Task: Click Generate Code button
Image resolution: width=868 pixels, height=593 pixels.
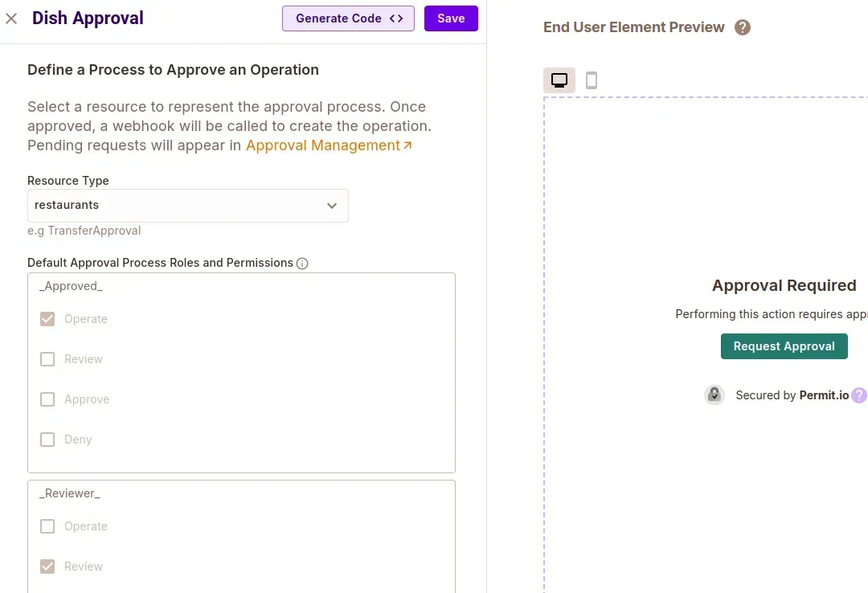Action: (348, 18)
